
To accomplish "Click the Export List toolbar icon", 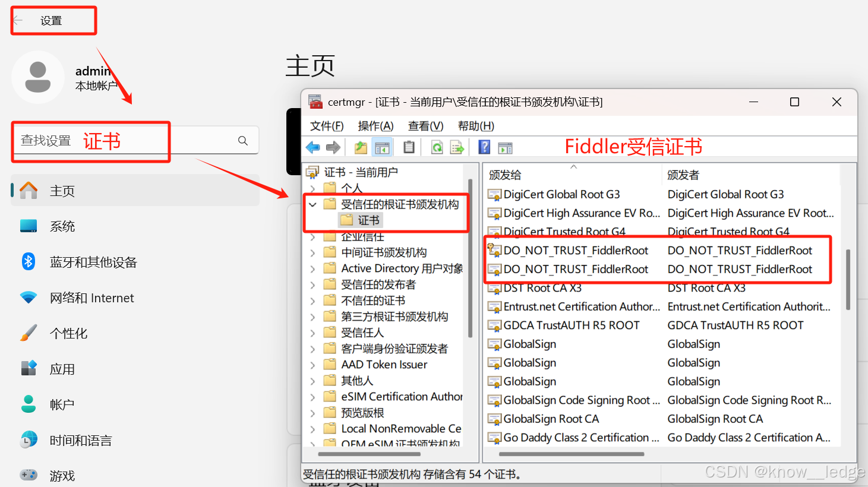I will click(457, 147).
